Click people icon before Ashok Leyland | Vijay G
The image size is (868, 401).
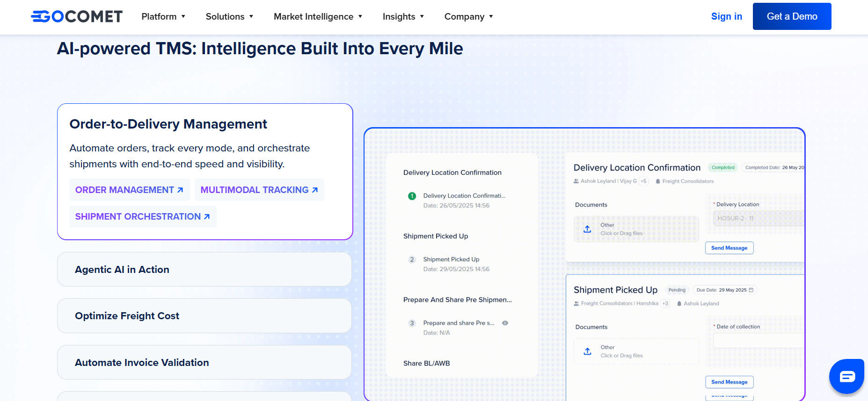pyautogui.click(x=576, y=181)
